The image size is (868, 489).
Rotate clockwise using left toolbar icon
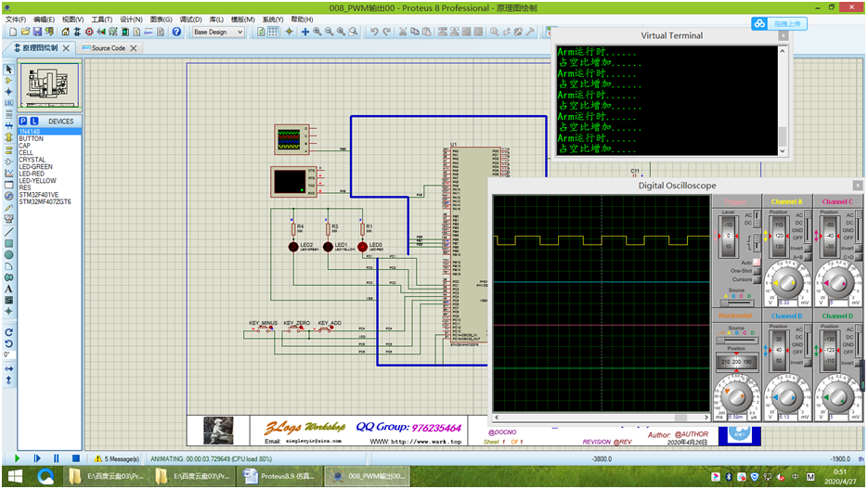click(8, 332)
